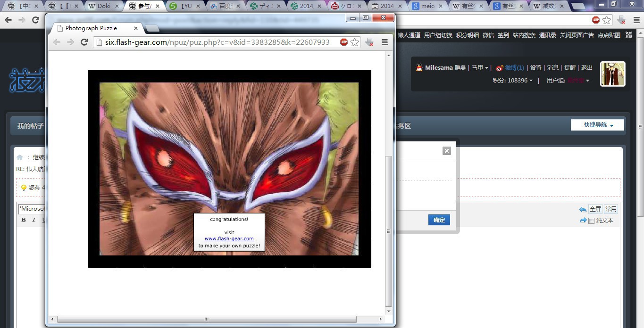Switch to the 百度 browser tab
The image size is (644, 328).
(224, 6)
